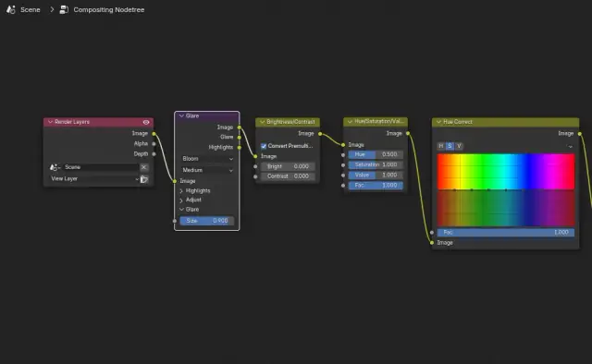Click the Bright value field
The width and height of the screenshot is (592, 364).
[288, 166]
